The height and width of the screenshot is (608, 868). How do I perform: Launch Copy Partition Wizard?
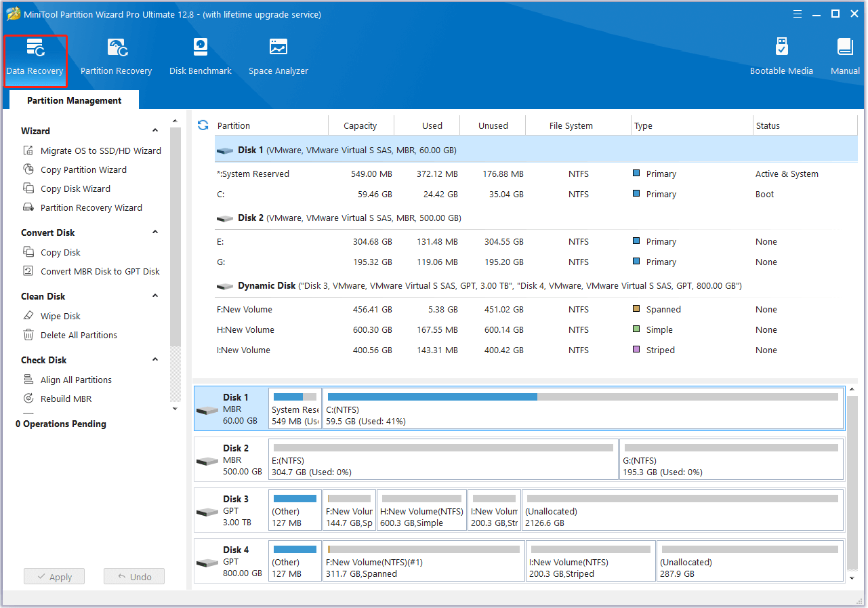(75, 169)
